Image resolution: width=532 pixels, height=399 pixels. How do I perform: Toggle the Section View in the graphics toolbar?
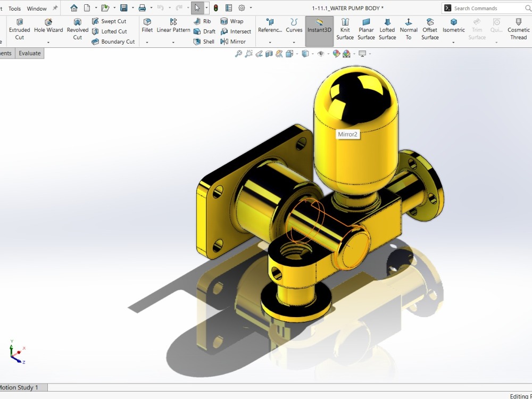tap(269, 54)
